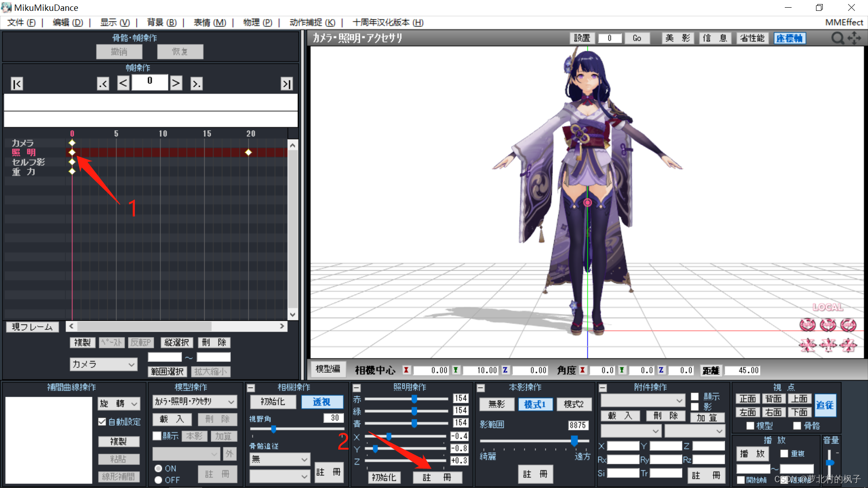The image size is (868, 488).
Task: Select the ON radio button
Action: (x=158, y=469)
